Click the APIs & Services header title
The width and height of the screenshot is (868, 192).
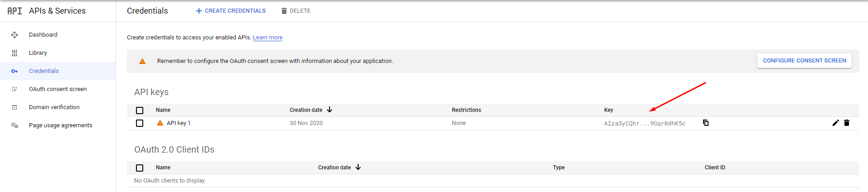(57, 11)
